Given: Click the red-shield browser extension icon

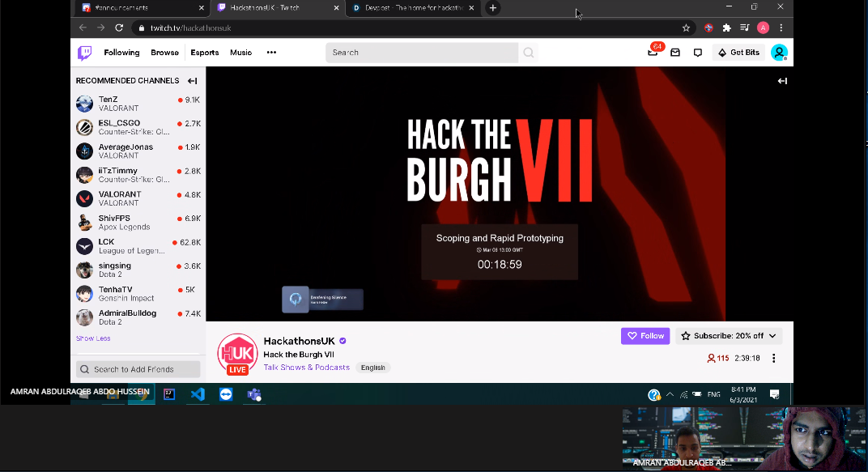Looking at the screenshot, I should pos(708,28).
